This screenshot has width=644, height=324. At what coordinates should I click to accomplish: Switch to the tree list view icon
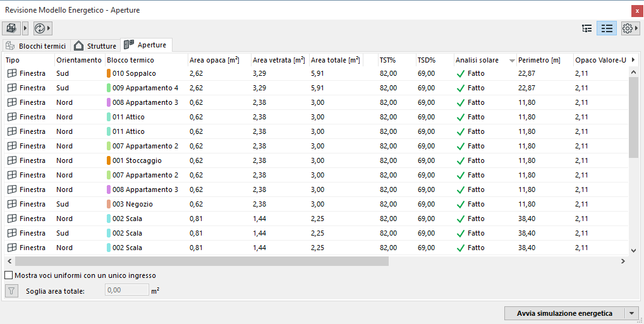point(587,28)
